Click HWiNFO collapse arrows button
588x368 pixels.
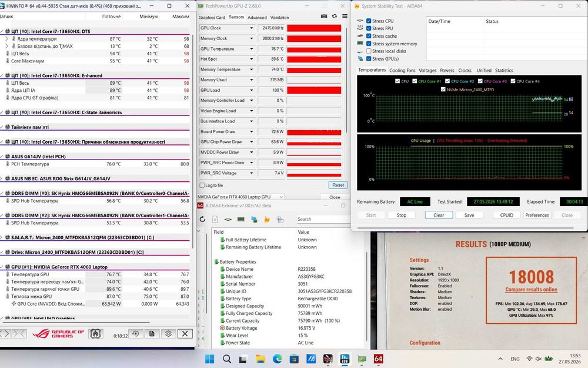tap(19, 334)
